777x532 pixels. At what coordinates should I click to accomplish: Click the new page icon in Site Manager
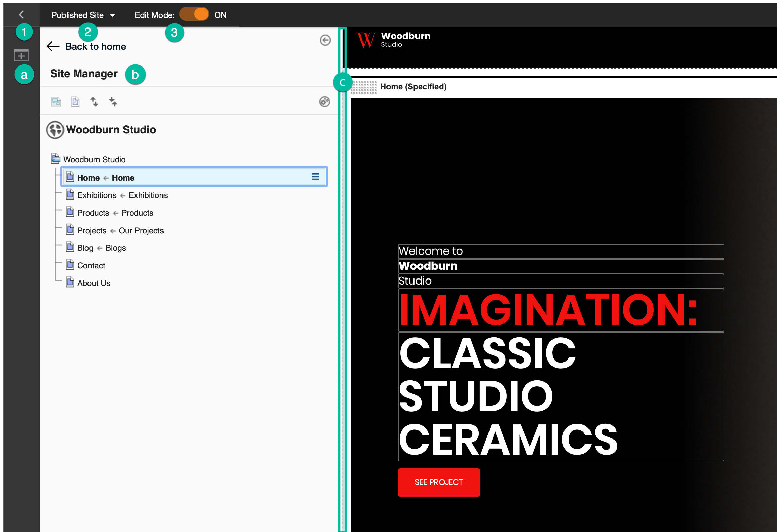[x=76, y=102]
